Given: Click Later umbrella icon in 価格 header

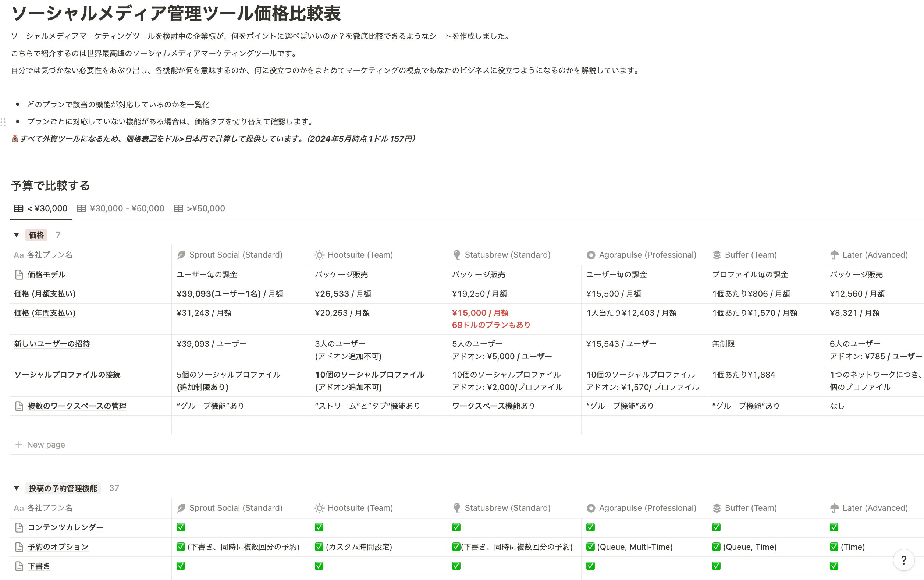Looking at the screenshot, I should pos(834,255).
